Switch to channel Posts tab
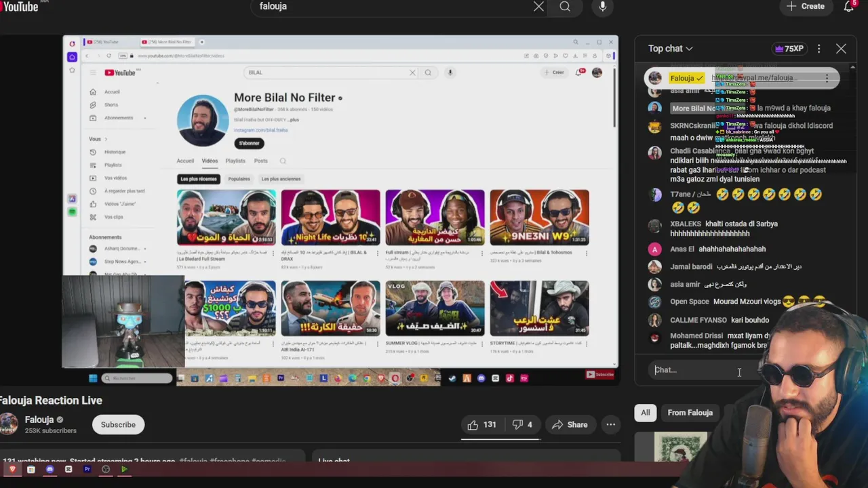The width and height of the screenshot is (868, 488). [x=260, y=161]
